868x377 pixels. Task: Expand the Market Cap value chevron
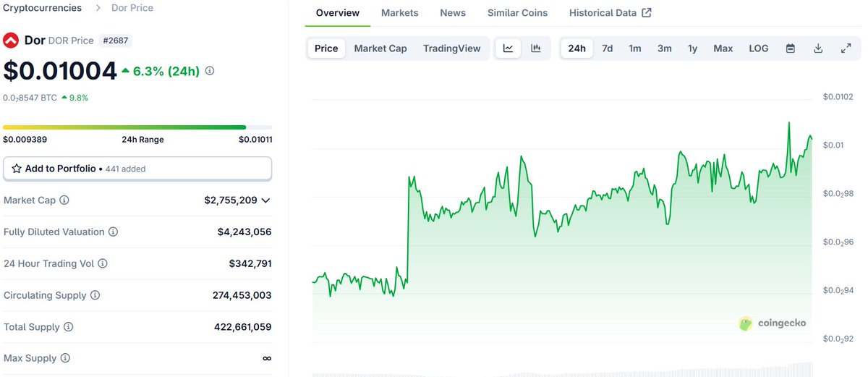[266, 200]
